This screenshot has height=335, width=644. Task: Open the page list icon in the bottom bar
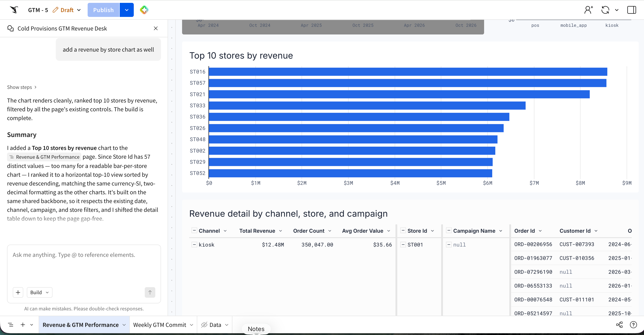click(11, 324)
